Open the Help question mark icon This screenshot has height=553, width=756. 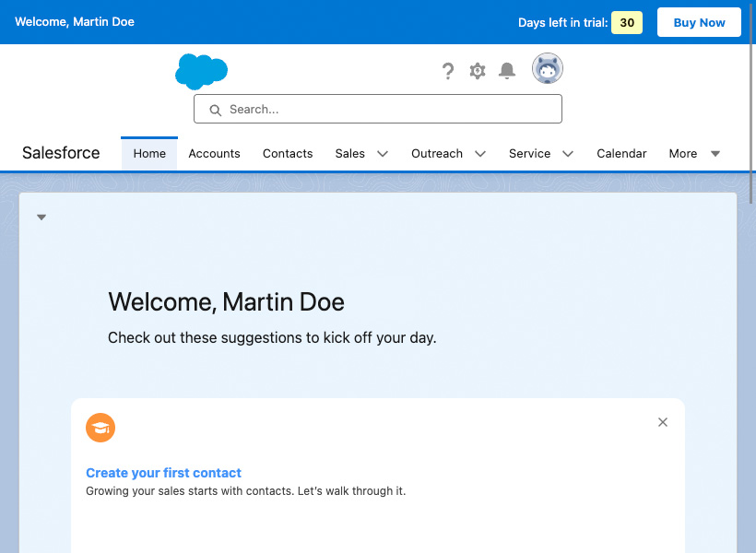[448, 71]
